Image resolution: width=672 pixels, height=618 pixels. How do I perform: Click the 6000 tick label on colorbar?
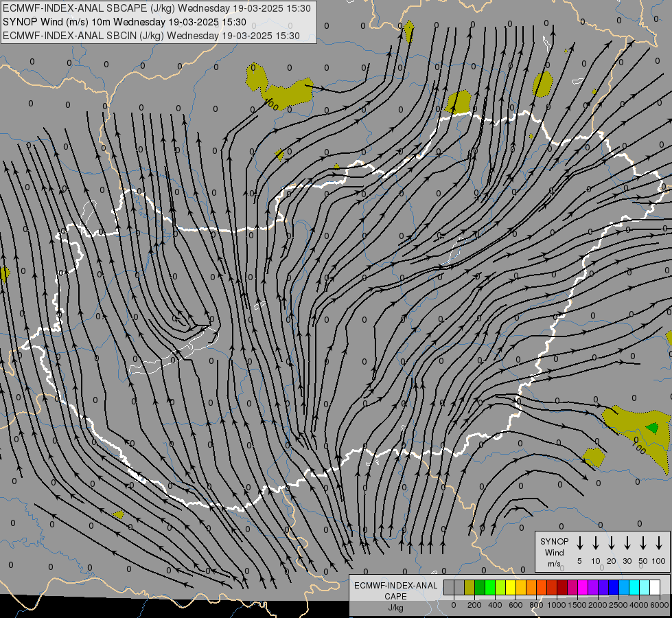(660, 605)
